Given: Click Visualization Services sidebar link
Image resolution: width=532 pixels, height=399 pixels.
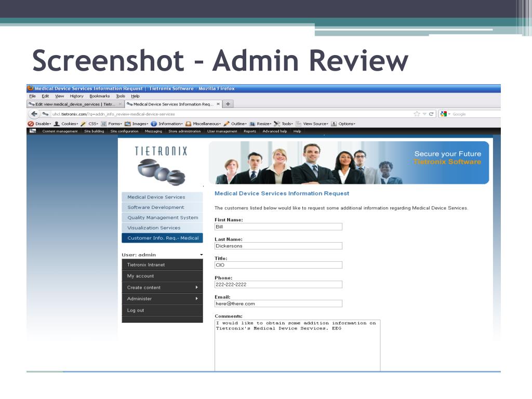Looking at the screenshot, I should [162, 228].
